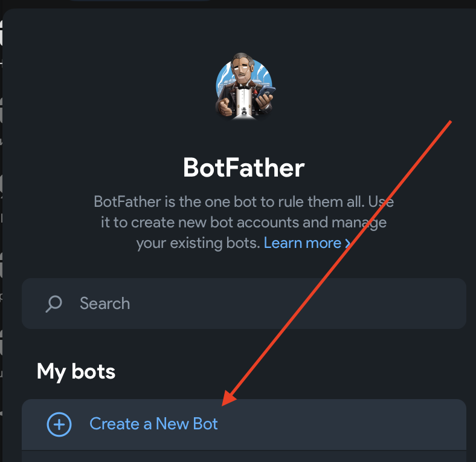The image size is (476, 462).
Task: Click the BotFather title heading
Action: tap(244, 168)
